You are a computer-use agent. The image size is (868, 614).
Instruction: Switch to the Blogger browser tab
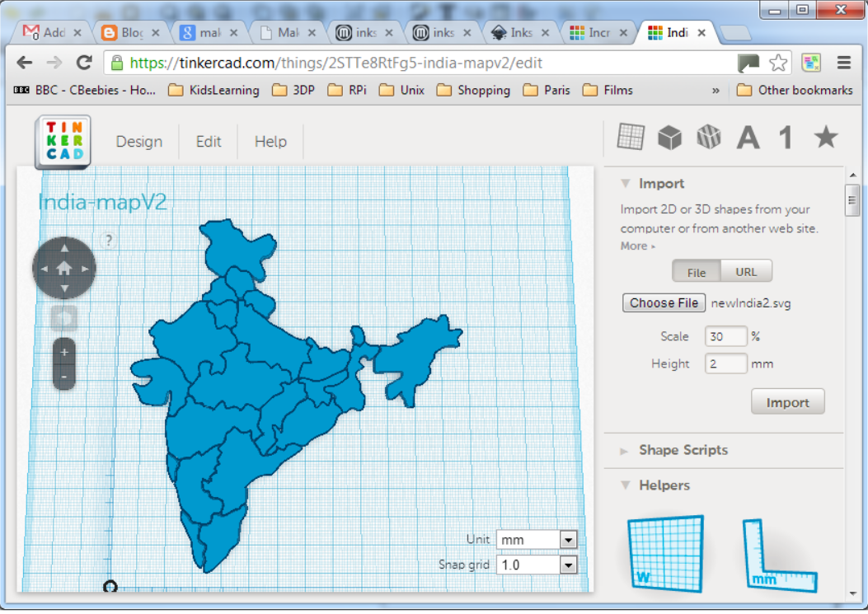coord(129,33)
